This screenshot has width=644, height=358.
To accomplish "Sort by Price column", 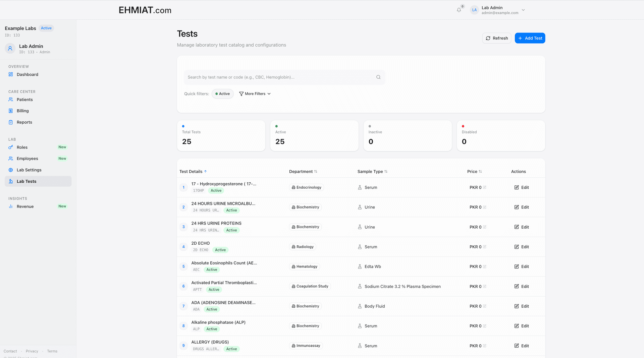I will click(475, 172).
